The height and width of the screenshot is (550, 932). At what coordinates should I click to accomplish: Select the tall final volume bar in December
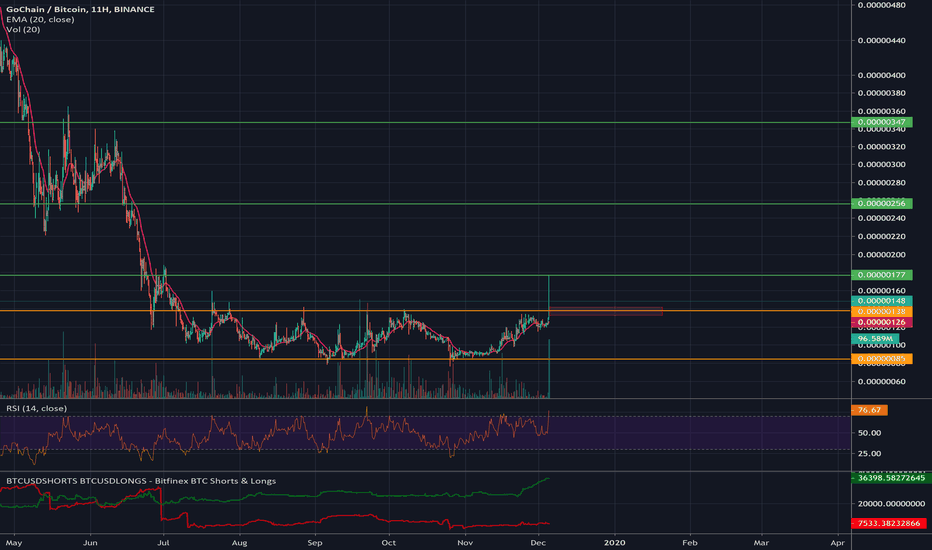[x=549, y=369]
